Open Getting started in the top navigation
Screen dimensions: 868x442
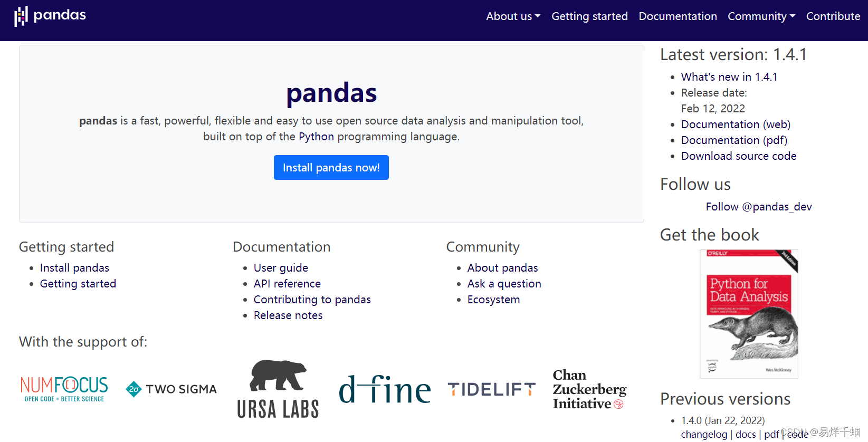tap(589, 16)
